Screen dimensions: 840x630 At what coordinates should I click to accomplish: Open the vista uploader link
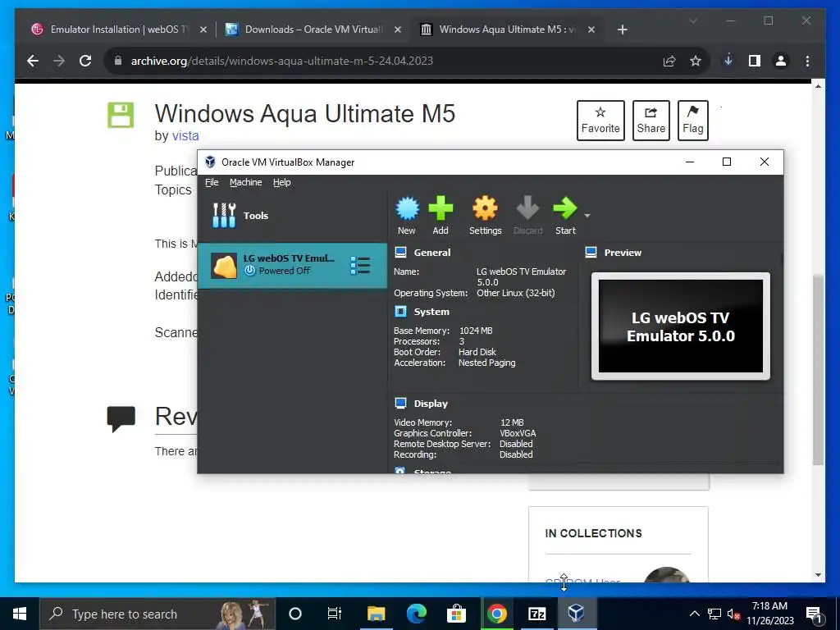coord(185,135)
